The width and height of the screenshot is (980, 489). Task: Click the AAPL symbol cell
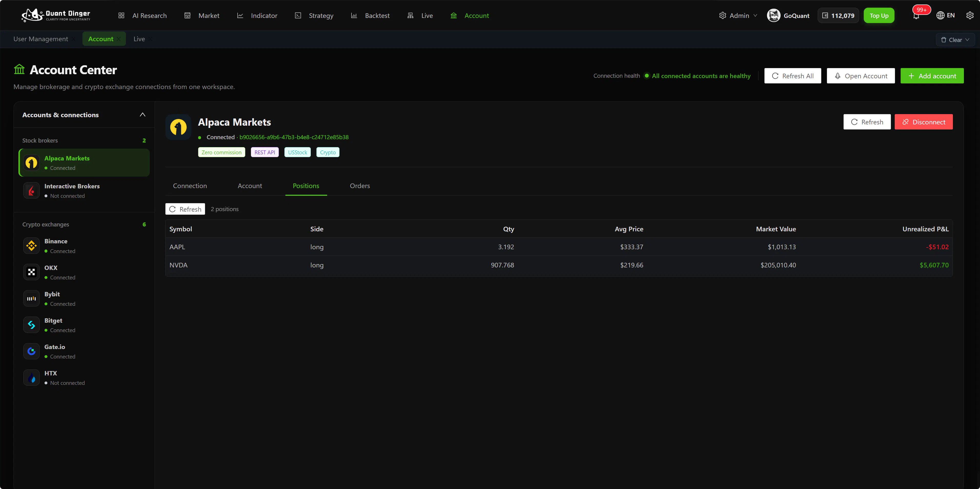click(177, 247)
